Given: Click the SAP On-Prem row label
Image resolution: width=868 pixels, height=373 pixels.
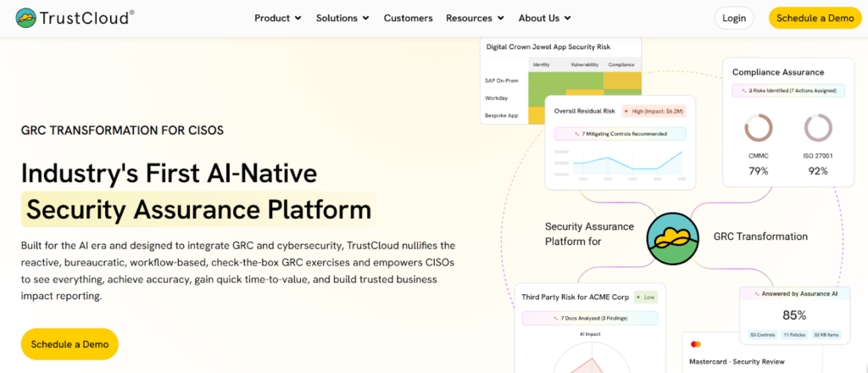Looking at the screenshot, I should click(503, 81).
